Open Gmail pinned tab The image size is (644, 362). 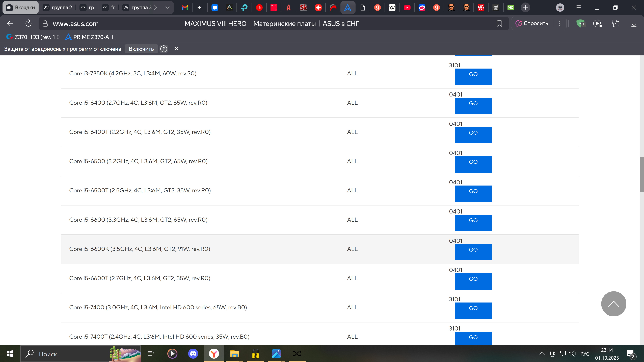tap(185, 8)
